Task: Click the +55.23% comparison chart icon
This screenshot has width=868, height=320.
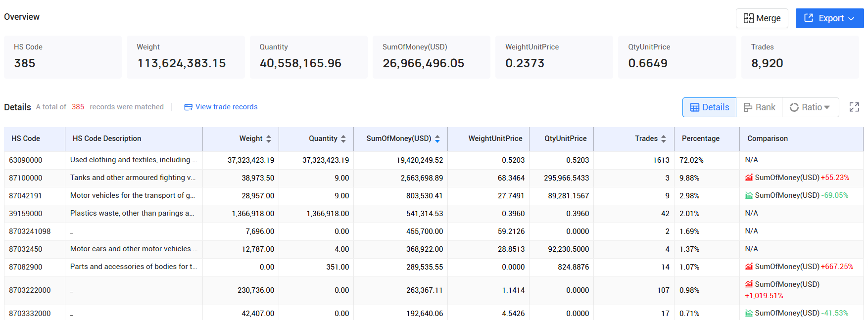Action: (x=749, y=178)
